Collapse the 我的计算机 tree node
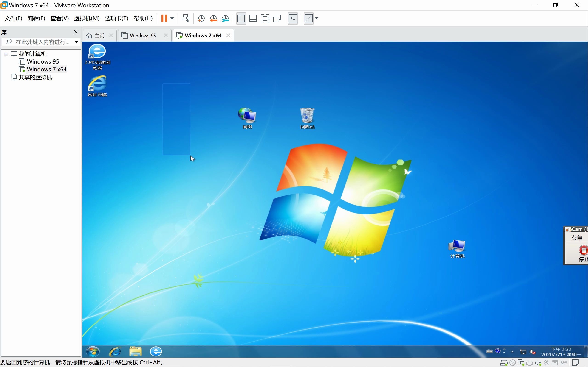The image size is (588, 367). tap(6, 54)
